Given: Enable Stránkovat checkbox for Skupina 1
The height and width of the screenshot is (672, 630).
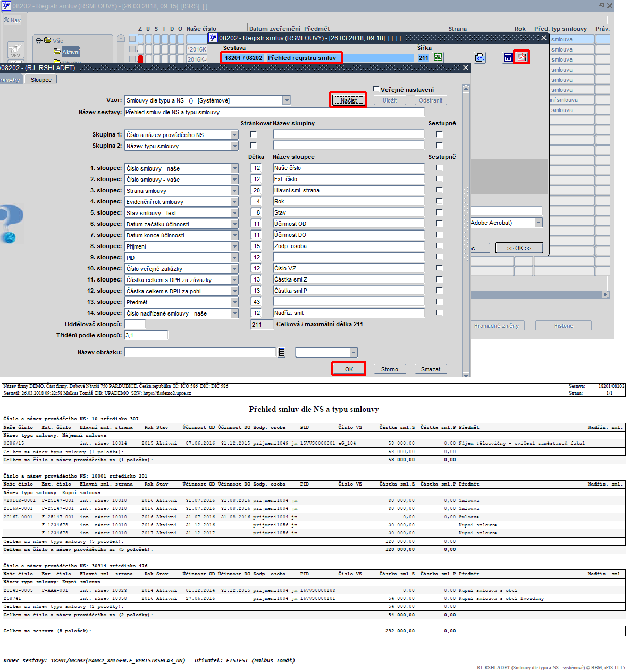Looking at the screenshot, I should (253, 134).
